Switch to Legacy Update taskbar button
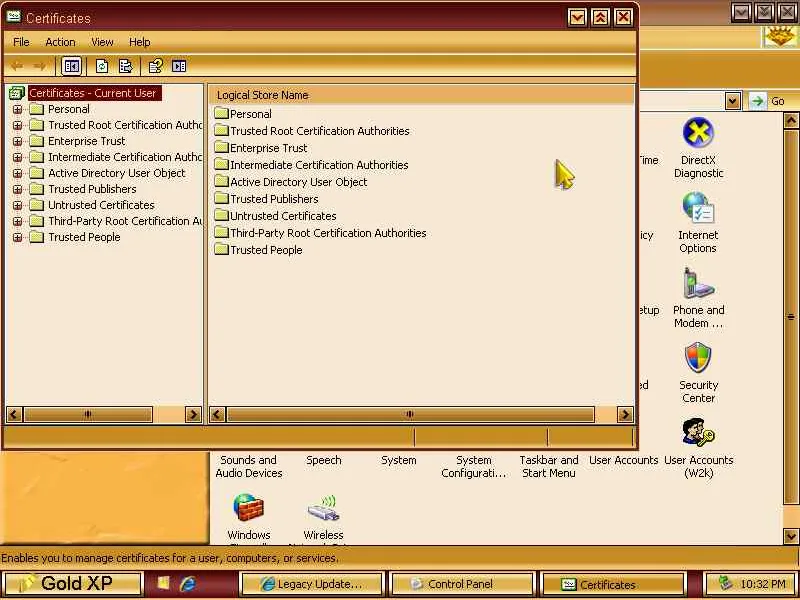 click(312, 584)
